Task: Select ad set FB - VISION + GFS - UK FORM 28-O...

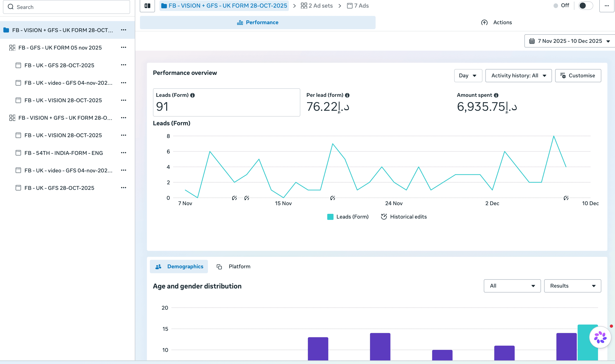Action: pyautogui.click(x=65, y=118)
